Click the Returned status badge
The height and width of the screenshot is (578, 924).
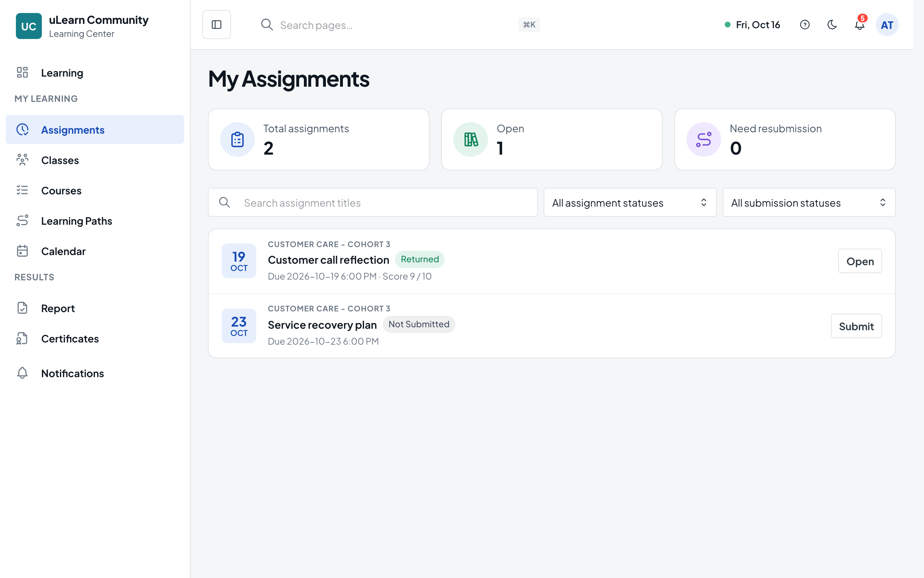(x=420, y=259)
